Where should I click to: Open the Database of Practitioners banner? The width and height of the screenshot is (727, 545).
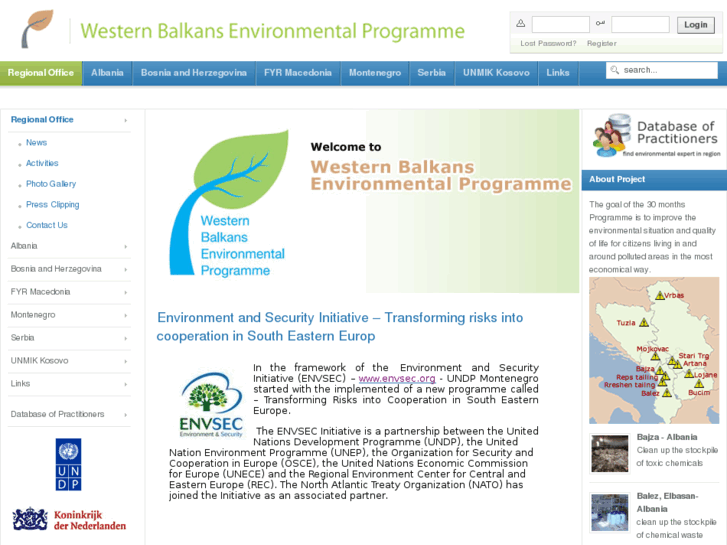tap(655, 135)
